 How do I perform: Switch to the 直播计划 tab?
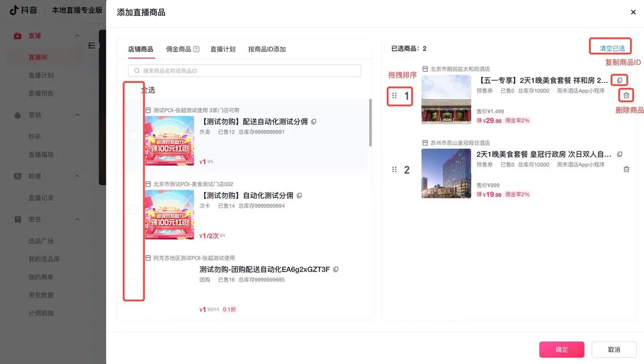pos(223,49)
